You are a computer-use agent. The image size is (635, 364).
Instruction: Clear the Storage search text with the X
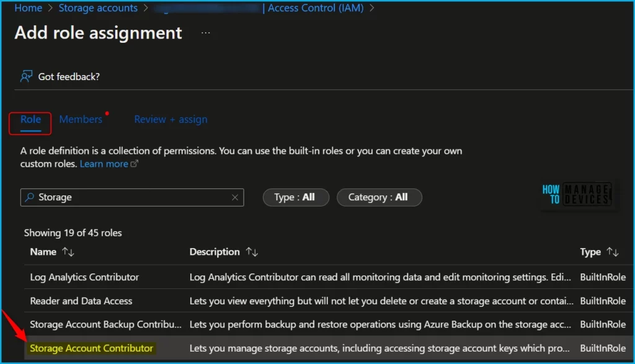pos(235,197)
